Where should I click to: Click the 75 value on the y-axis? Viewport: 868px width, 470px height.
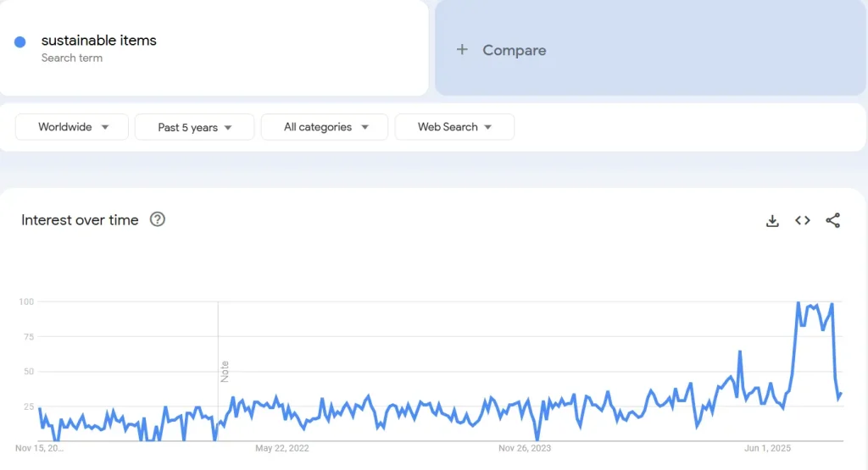pos(27,337)
